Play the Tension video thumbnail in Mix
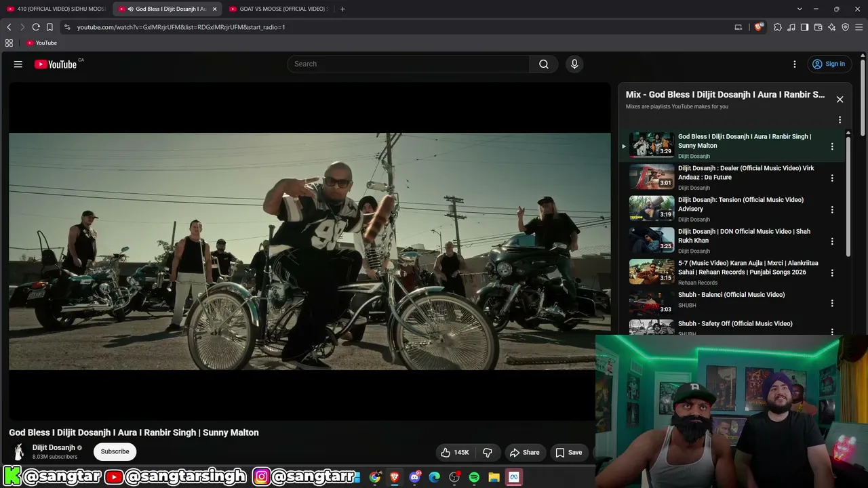868x488 pixels. 652,208
